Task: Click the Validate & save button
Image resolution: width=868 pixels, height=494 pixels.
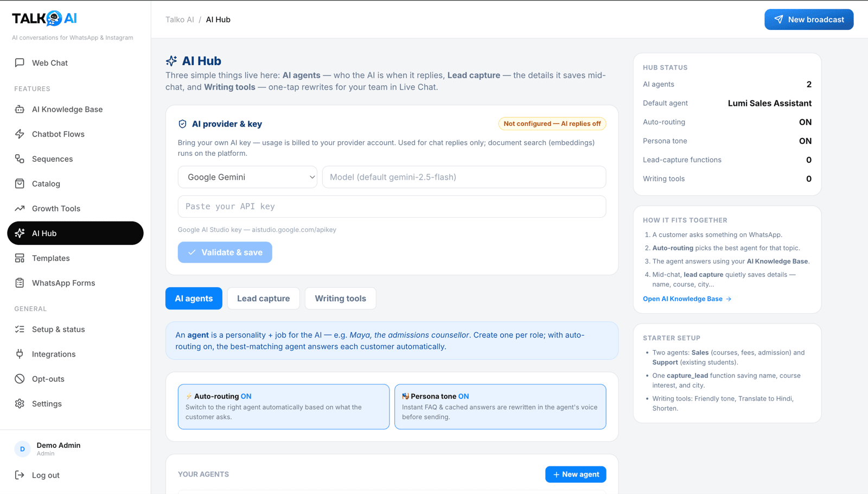Action: [225, 252]
